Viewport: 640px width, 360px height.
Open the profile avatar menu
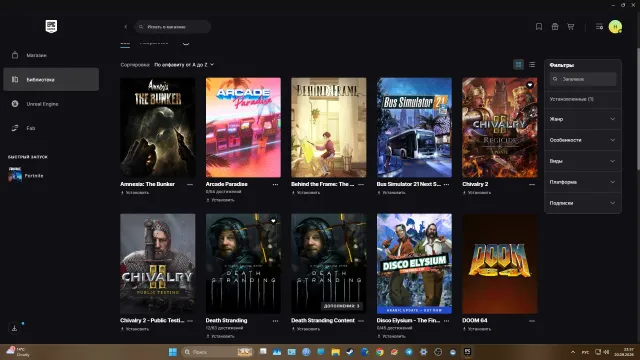[615, 27]
